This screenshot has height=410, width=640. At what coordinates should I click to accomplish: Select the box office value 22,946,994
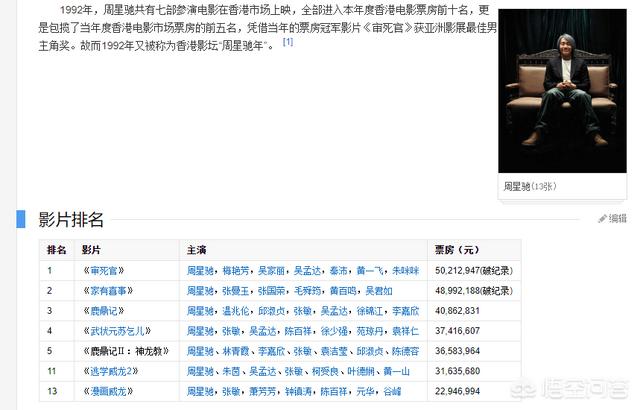point(457,391)
